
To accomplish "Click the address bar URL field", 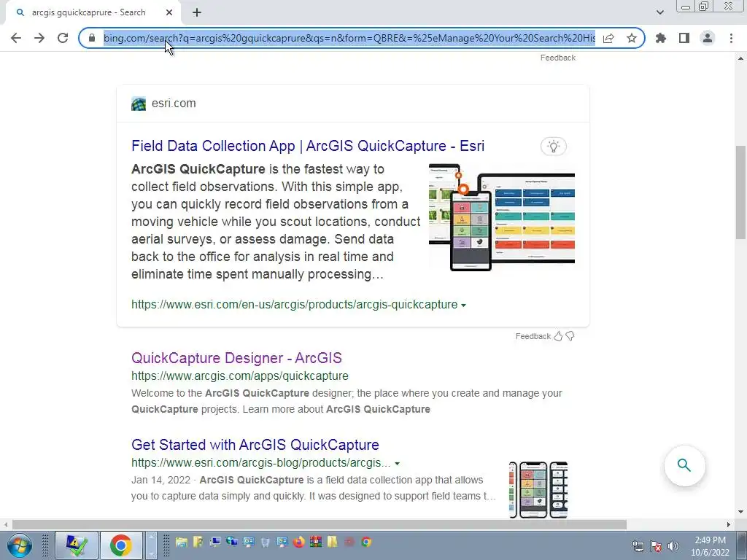I will [349, 38].
